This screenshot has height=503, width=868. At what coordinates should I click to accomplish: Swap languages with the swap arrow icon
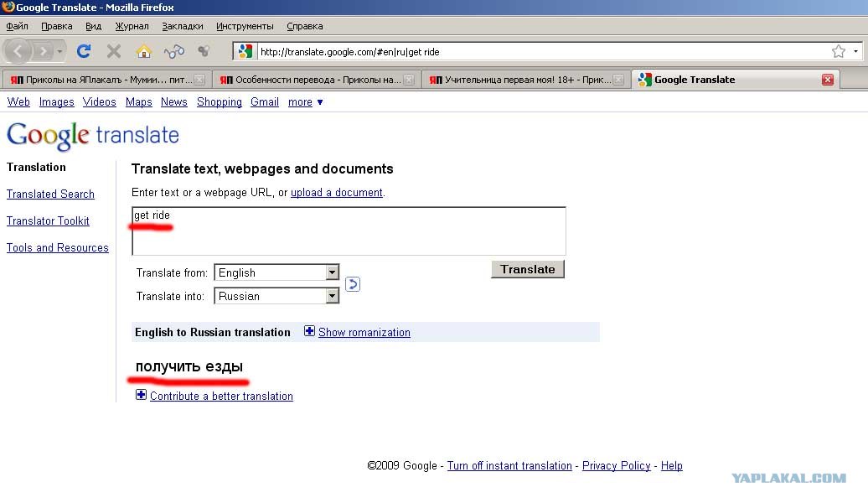click(353, 284)
